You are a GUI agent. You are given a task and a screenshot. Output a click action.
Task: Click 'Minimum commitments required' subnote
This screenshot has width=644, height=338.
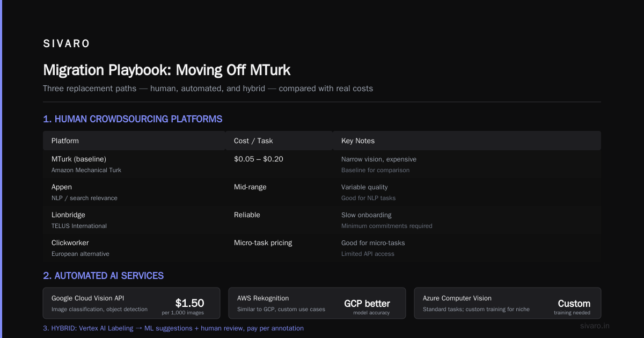pyautogui.click(x=387, y=226)
